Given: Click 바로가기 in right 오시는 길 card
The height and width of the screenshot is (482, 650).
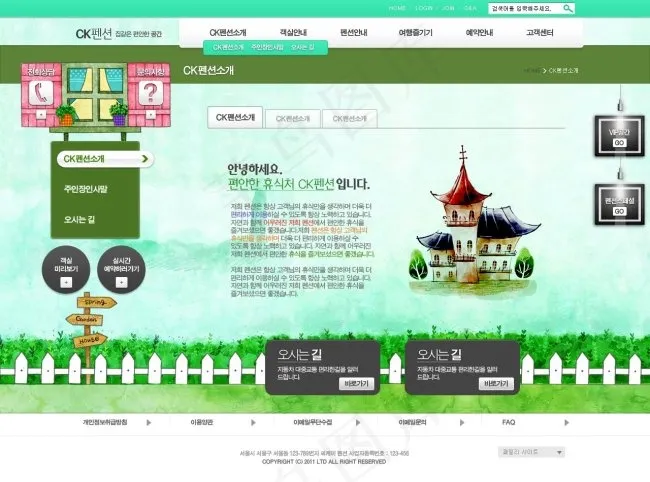Looking at the screenshot, I should (x=496, y=384).
